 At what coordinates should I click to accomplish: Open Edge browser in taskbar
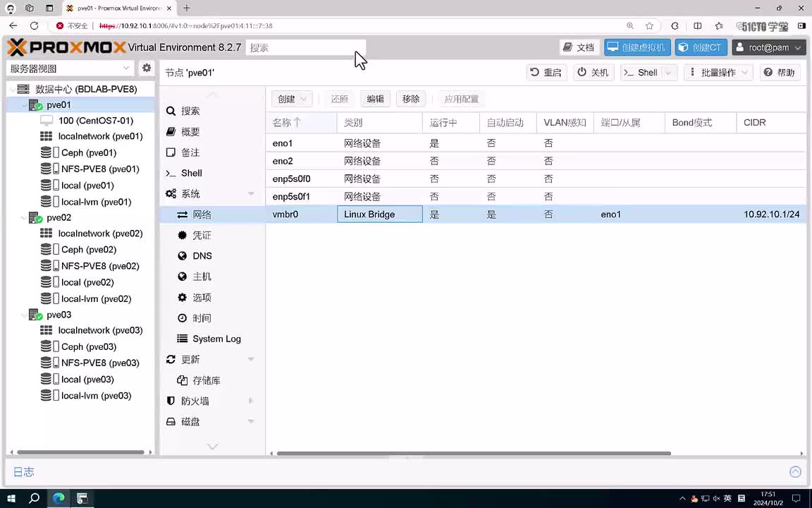pyautogui.click(x=58, y=498)
